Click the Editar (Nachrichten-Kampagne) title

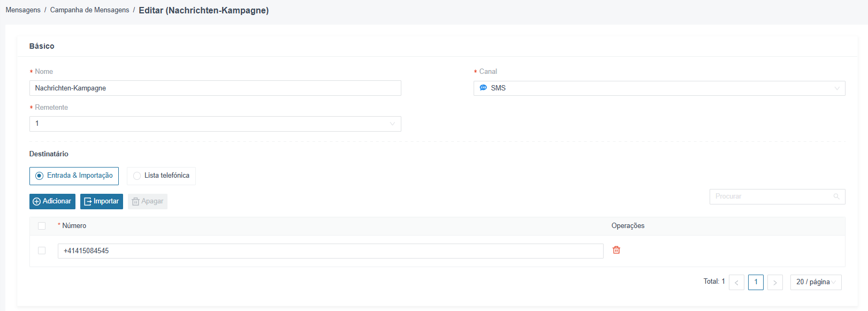204,10
